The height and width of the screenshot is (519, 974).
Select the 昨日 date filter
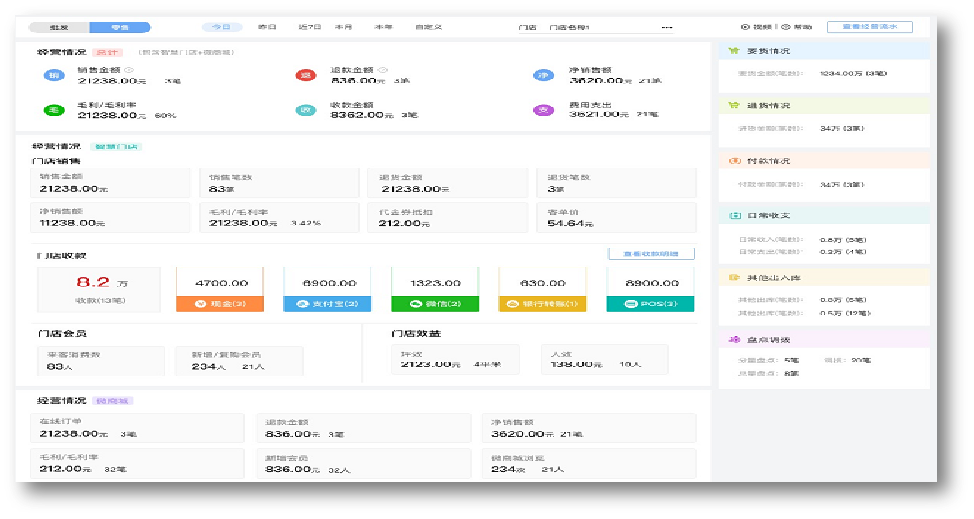tap(267, 27)
